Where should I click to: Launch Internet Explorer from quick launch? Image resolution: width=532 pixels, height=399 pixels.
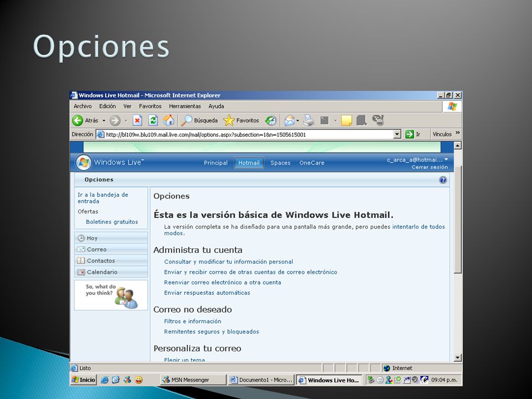point(105,380)
